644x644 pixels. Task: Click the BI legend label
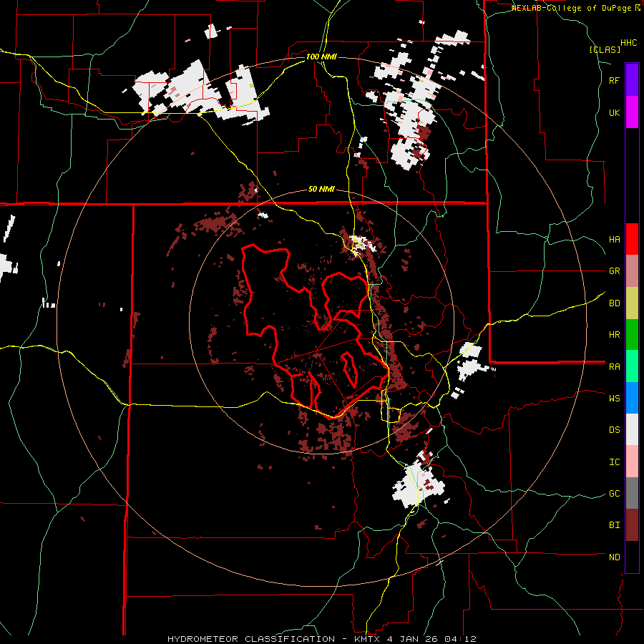point(614,525)
